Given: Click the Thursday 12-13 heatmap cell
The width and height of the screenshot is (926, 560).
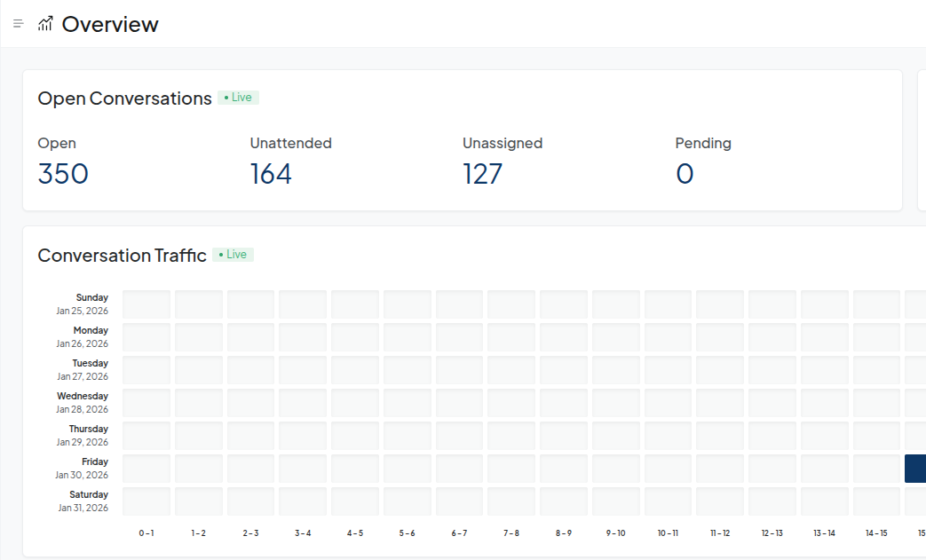Looking at the screenshot, I should pos(772,436).
